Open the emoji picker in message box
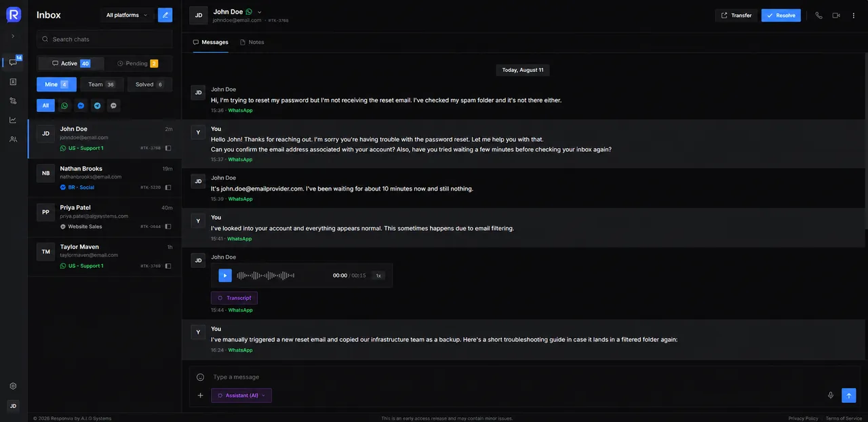 point(201,377)
